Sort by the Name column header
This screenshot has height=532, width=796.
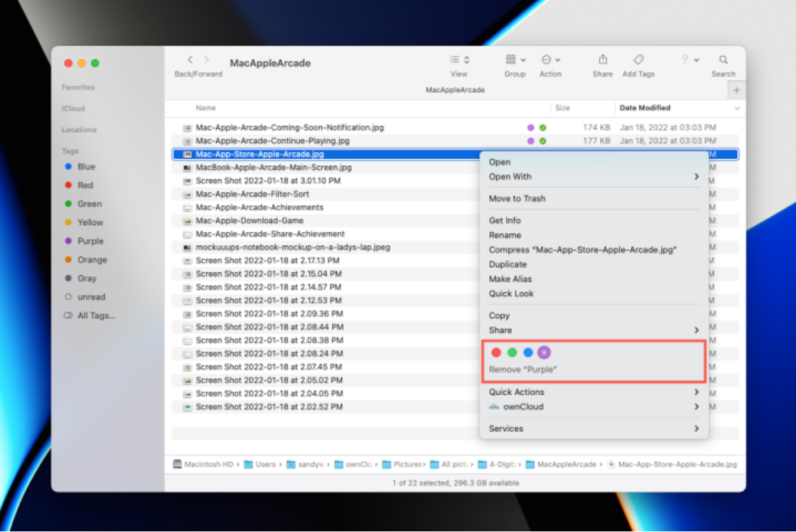[x=206, y=108]
